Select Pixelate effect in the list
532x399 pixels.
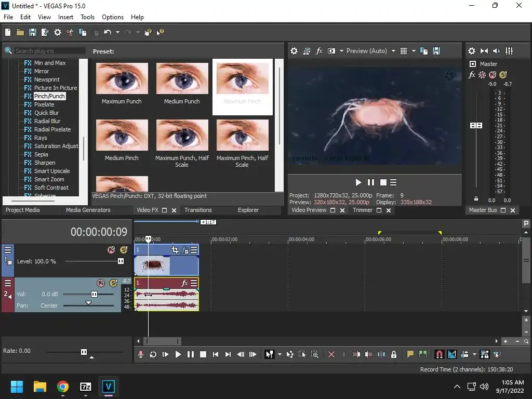coord(44,104)
